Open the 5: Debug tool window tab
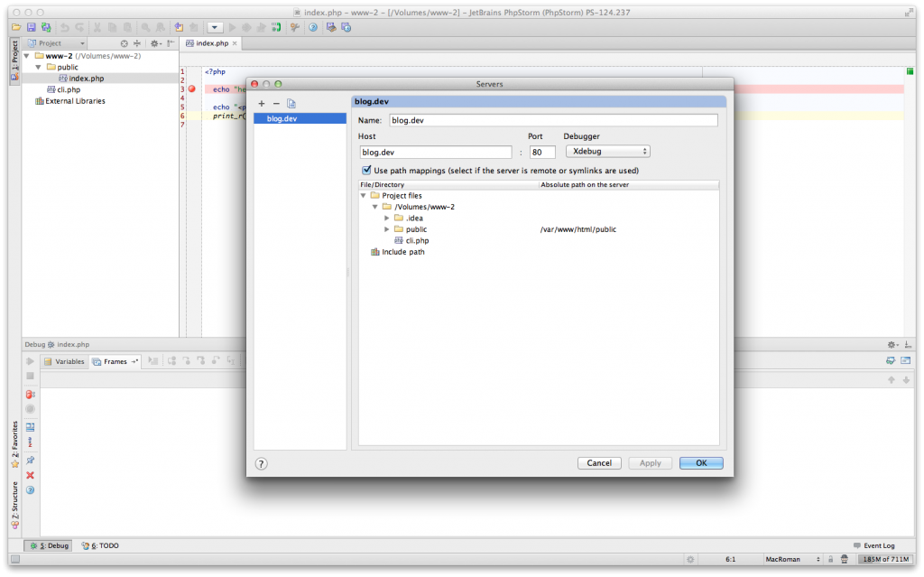 [x=49, y=545]
